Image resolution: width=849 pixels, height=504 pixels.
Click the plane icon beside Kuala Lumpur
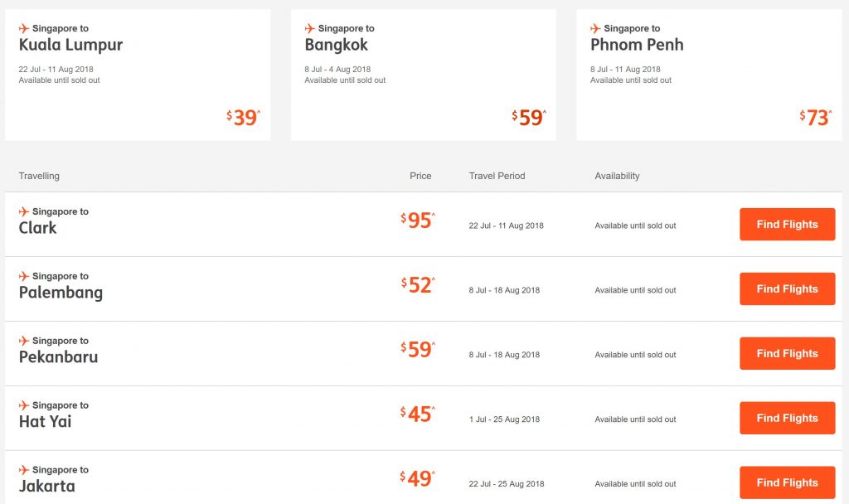click(24, 28)
